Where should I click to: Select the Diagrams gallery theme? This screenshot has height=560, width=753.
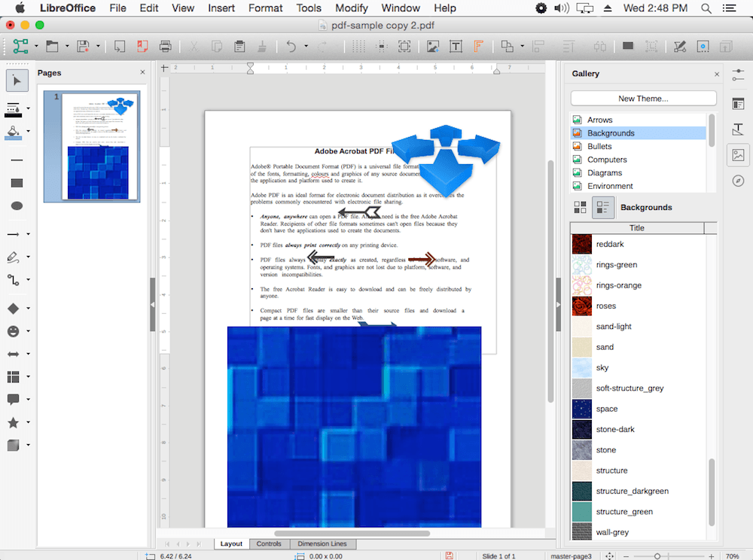(639, 173)
